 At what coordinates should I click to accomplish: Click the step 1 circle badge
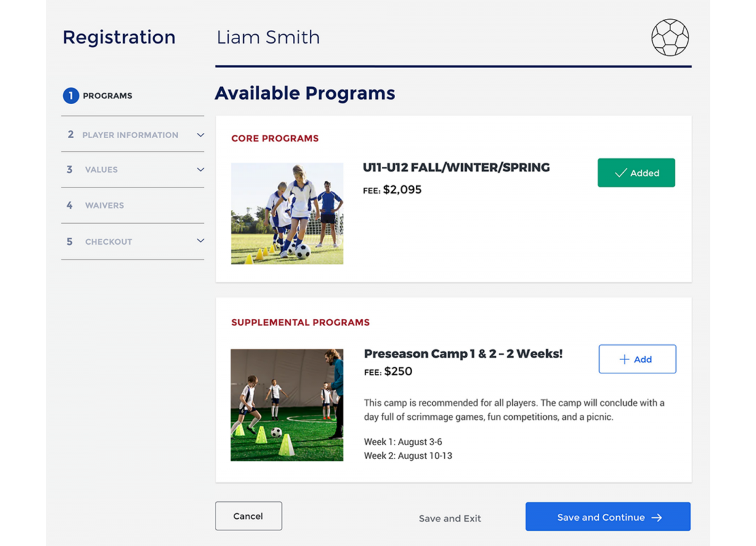point(71,96)
